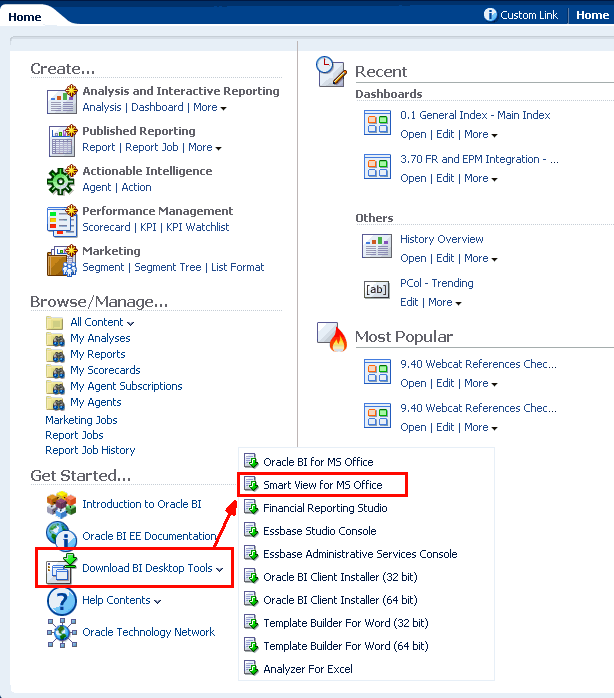Click the Introduction to Oracle BI cubes icon
This screenshot has height=698, width=614.
pyautogui.click(x=61, y=504)
